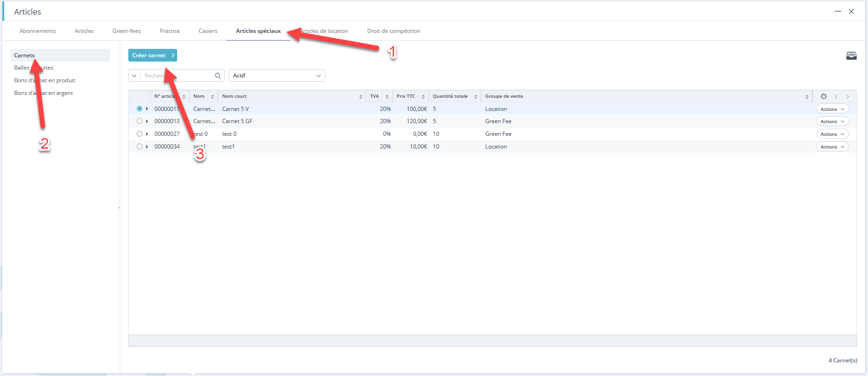Click the 10,00€ price cell
The image size is (868, 376).
pos(418,147)
